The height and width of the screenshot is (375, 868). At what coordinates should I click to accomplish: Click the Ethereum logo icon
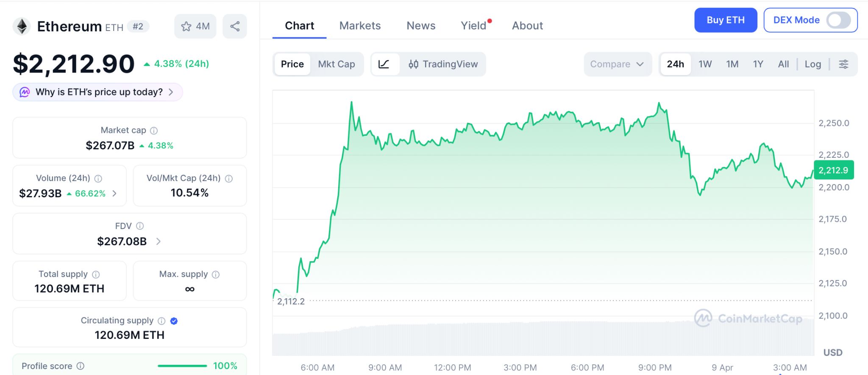pyautogui.click(x=22, y=26)
